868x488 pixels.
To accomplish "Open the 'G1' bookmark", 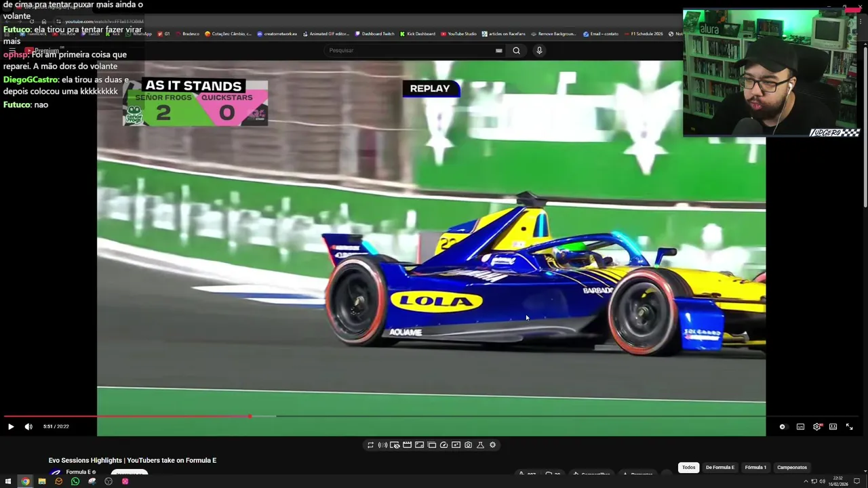I will 163,34.
